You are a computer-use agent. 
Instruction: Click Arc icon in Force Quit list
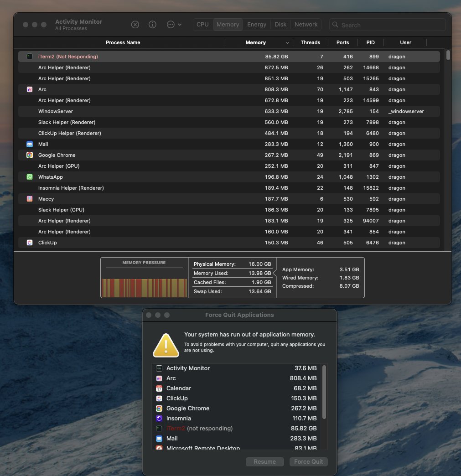point(159,378)
